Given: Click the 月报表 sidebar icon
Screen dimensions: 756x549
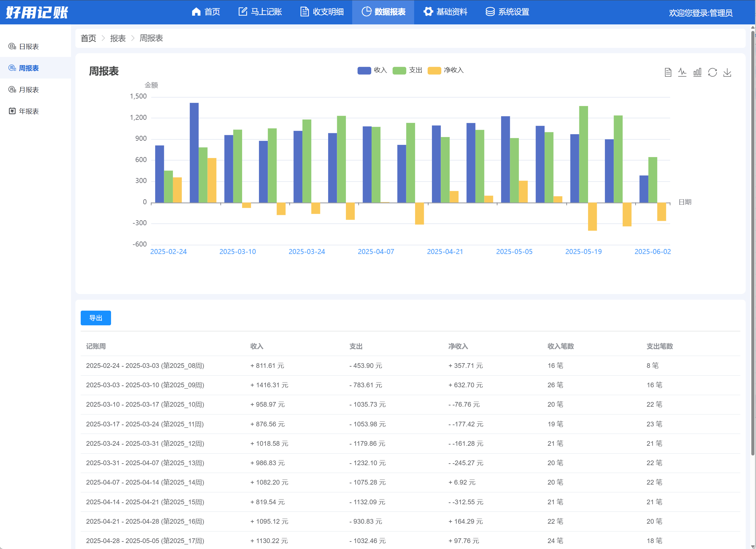Looking at the screenshot, I should point(12,89).
